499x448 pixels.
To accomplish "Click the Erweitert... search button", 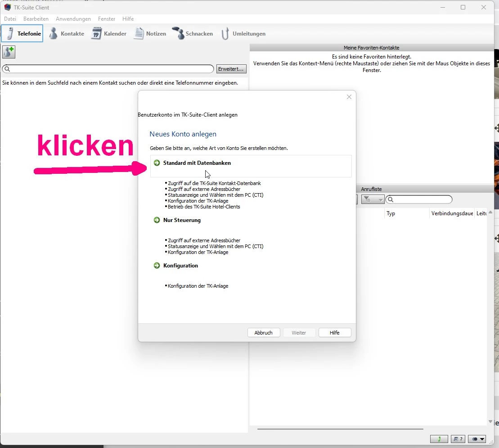I will tap(231, 69).
